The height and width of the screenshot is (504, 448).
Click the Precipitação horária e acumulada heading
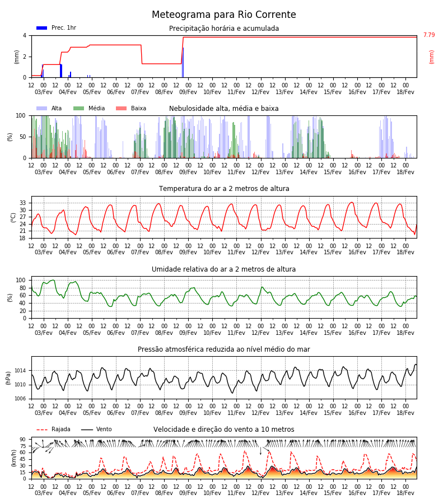point(224,29)
